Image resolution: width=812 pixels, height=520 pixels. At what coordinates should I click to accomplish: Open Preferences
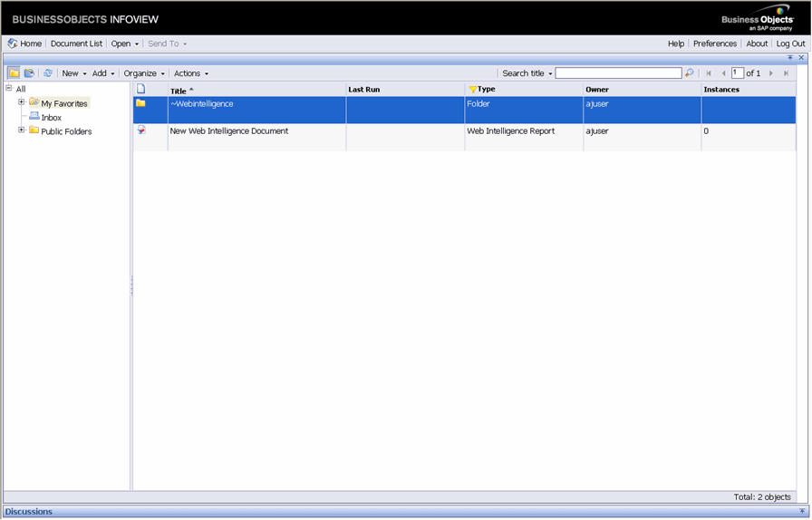coord(715,43)
